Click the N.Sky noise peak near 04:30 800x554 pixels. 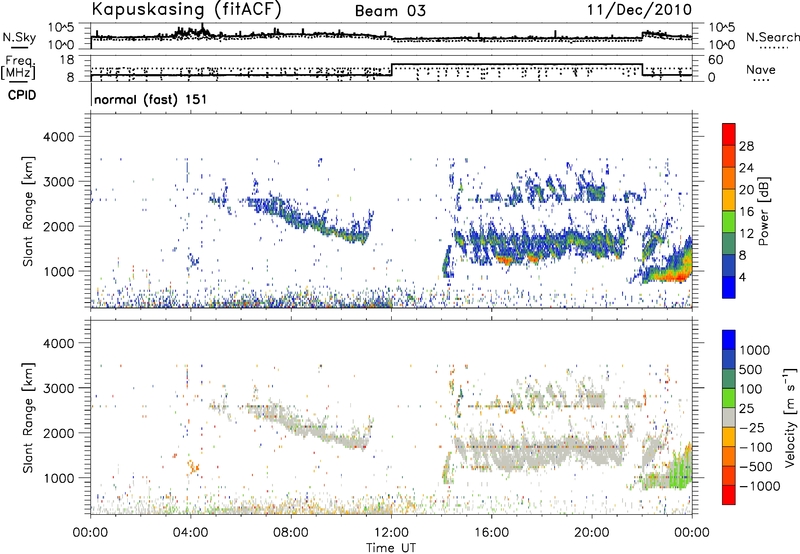coord(203,28)
